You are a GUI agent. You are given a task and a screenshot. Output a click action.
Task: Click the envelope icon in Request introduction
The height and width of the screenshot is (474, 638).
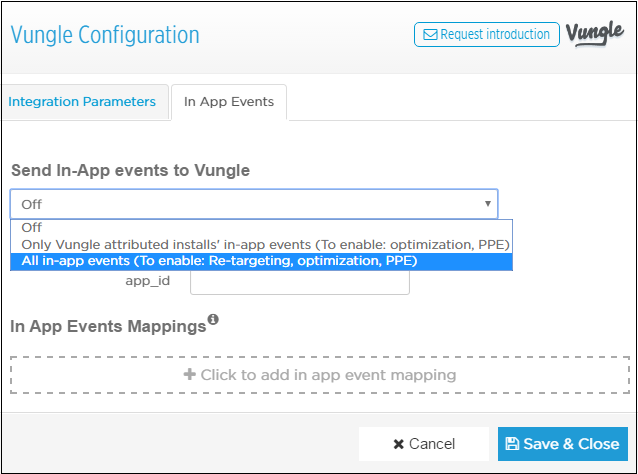[x=430, y=35]
